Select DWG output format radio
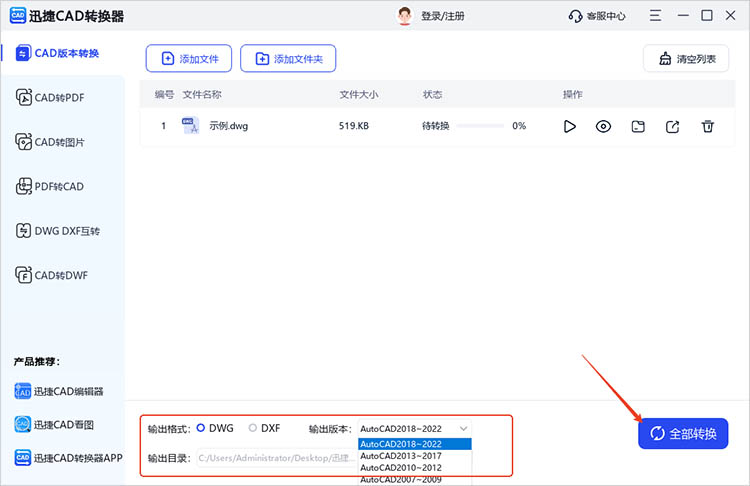 coord(201,428)
